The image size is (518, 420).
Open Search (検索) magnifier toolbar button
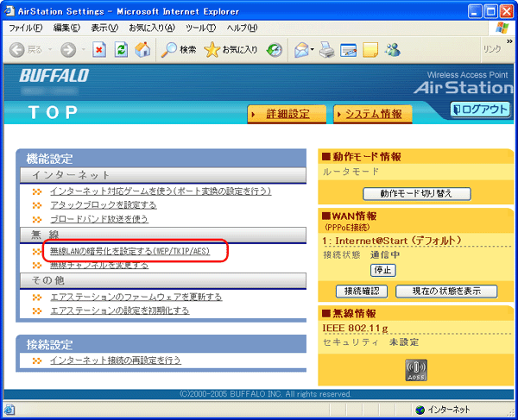point(179,50)
